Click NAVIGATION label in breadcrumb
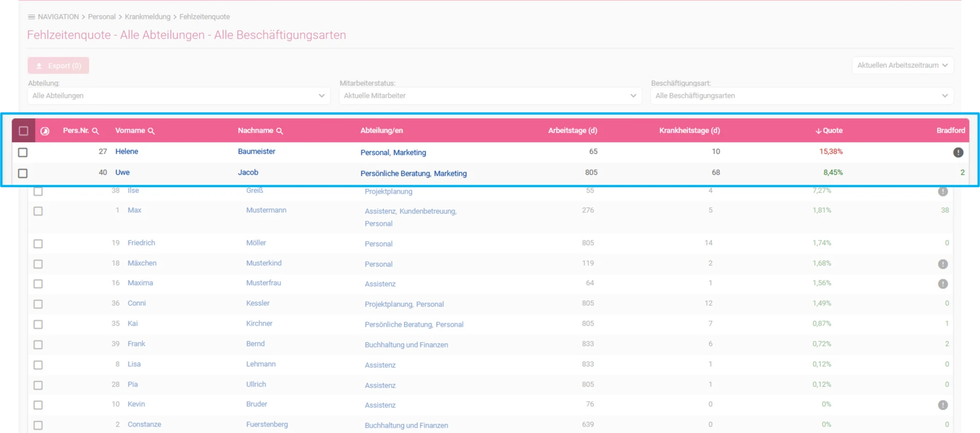The image size is (980, 433). 58,17
